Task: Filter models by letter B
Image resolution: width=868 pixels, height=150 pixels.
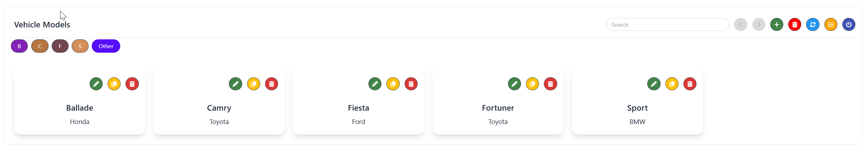Action: [x=19, y=46]
